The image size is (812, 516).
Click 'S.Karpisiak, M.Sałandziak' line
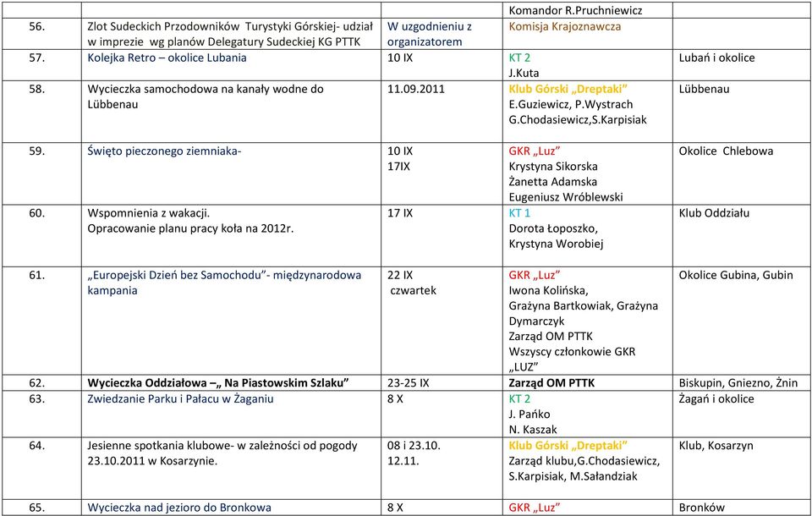pyautogui.click(x=573, y=476)
